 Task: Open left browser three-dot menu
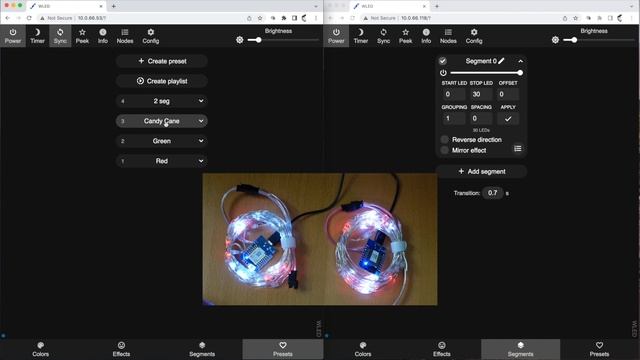coord(316,18)
